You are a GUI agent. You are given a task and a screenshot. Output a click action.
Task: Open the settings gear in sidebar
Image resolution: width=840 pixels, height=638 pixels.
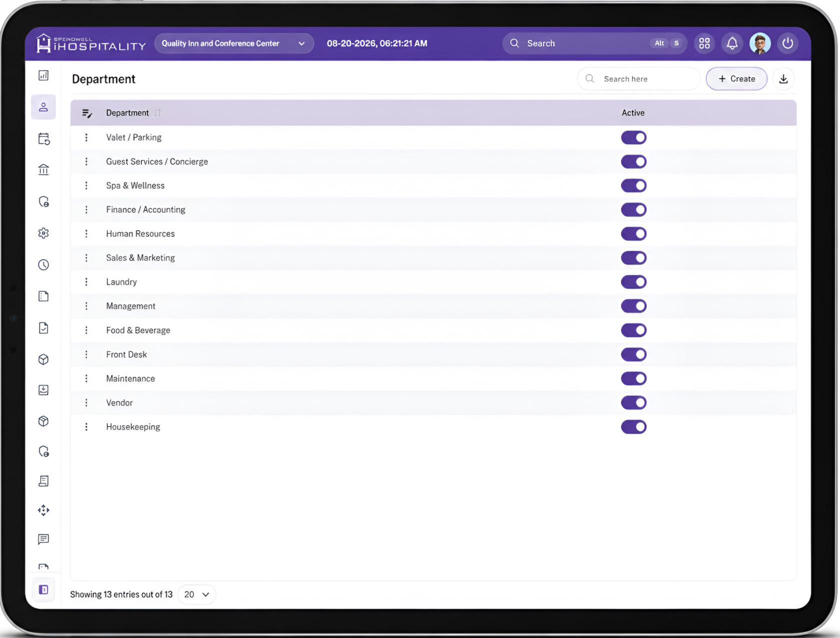(x=43, y=233)
